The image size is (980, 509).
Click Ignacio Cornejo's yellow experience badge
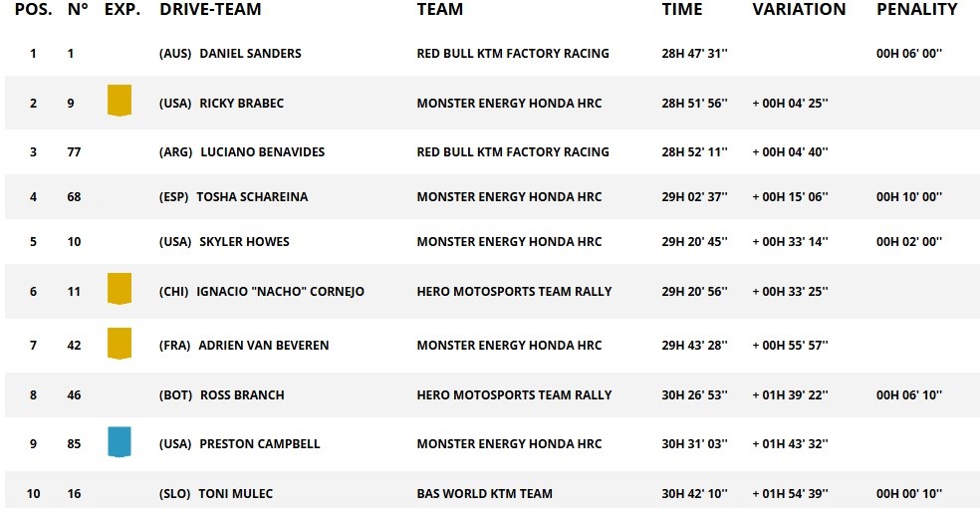pyautogui.click(x=120, y=289)
